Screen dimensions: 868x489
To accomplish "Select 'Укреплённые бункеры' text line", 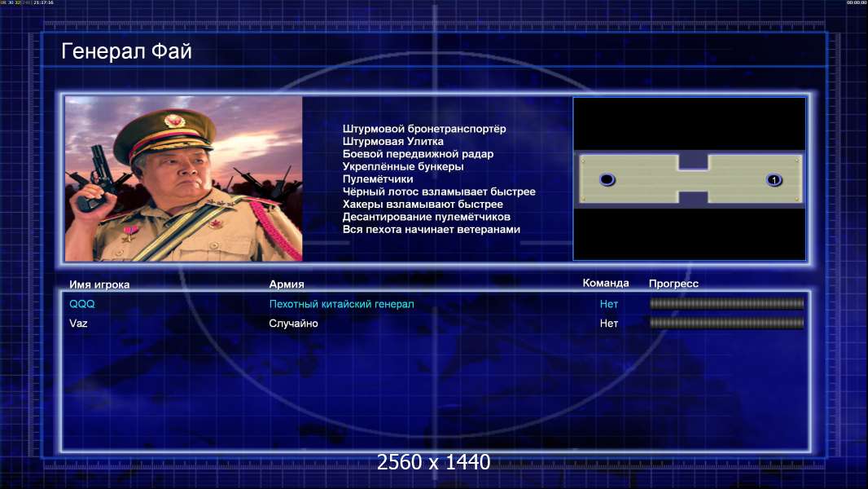I will tap(402, 166).
